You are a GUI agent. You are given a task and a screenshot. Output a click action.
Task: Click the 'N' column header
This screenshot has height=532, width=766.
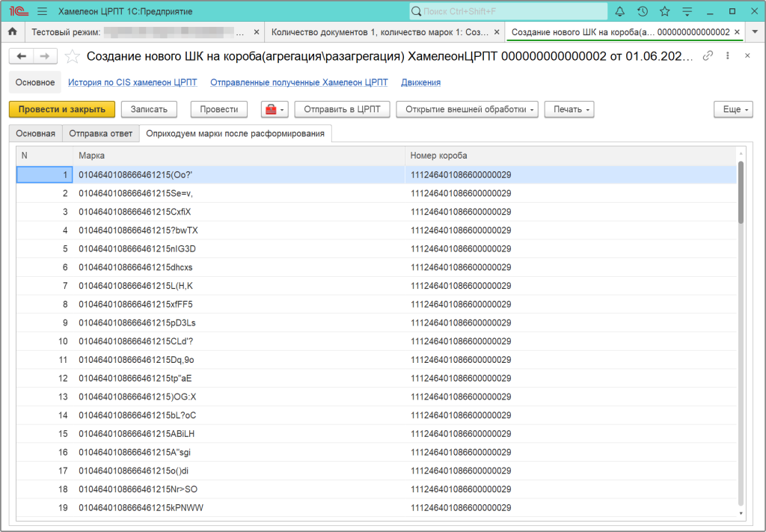45,156
